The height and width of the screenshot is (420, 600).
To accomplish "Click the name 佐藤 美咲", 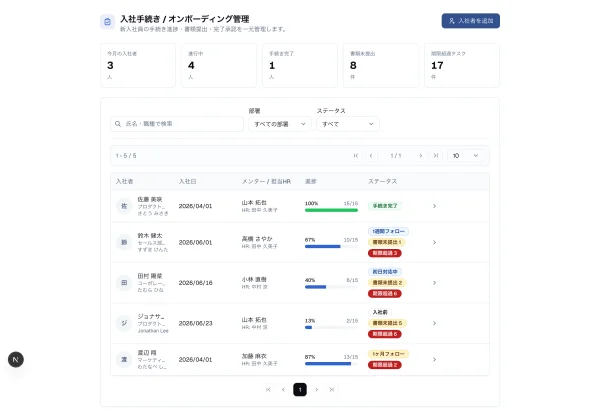I will [150, 199].
